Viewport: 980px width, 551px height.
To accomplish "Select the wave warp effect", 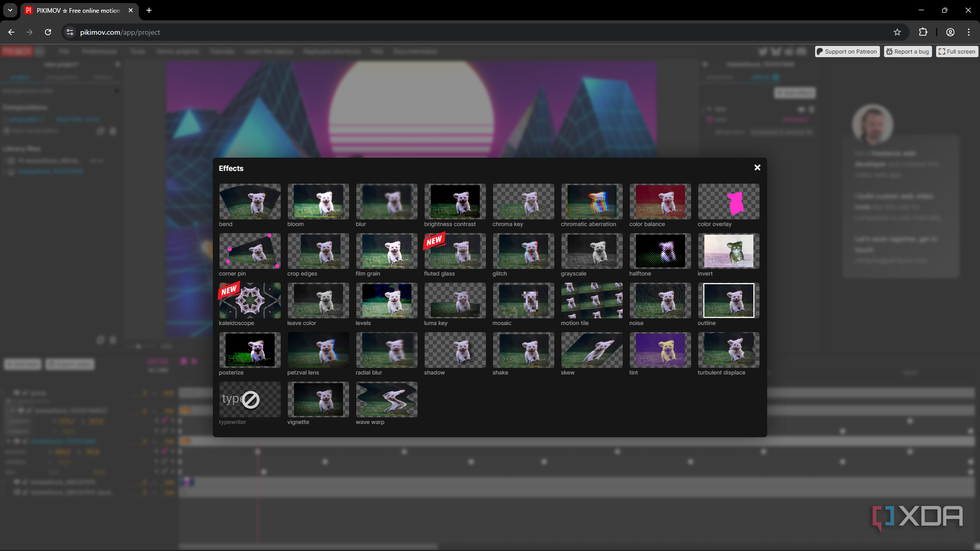I will 386,399.
